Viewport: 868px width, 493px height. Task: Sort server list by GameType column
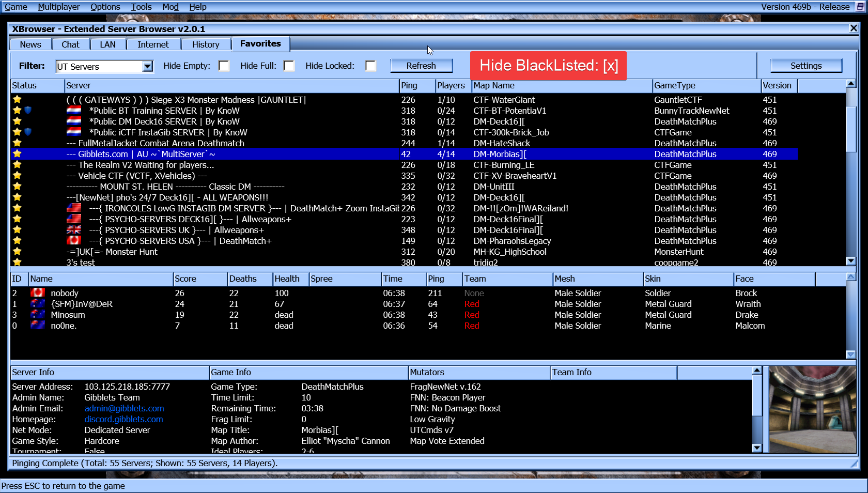pyautogui.click(x=707, y=86)
